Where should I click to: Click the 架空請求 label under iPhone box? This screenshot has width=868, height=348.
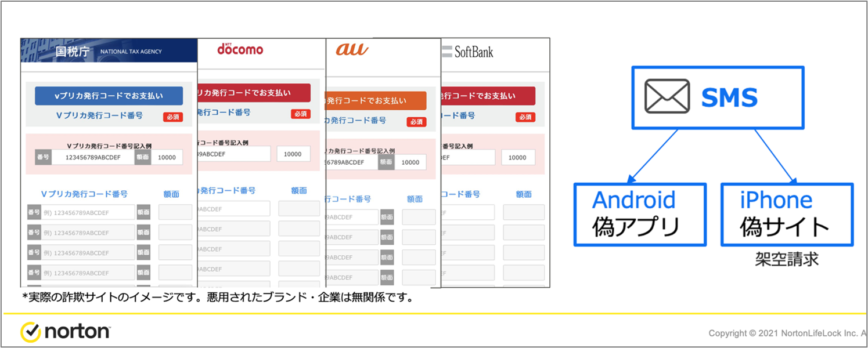point(787,259)
